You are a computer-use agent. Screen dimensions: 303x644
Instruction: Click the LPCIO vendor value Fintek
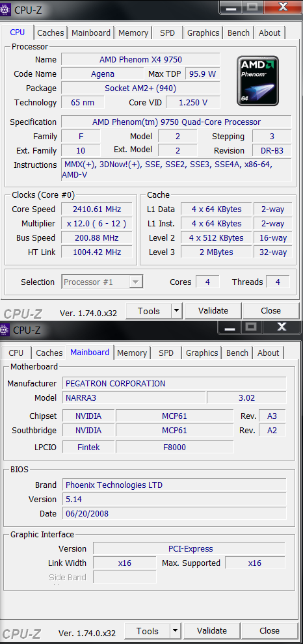point(88,447)
